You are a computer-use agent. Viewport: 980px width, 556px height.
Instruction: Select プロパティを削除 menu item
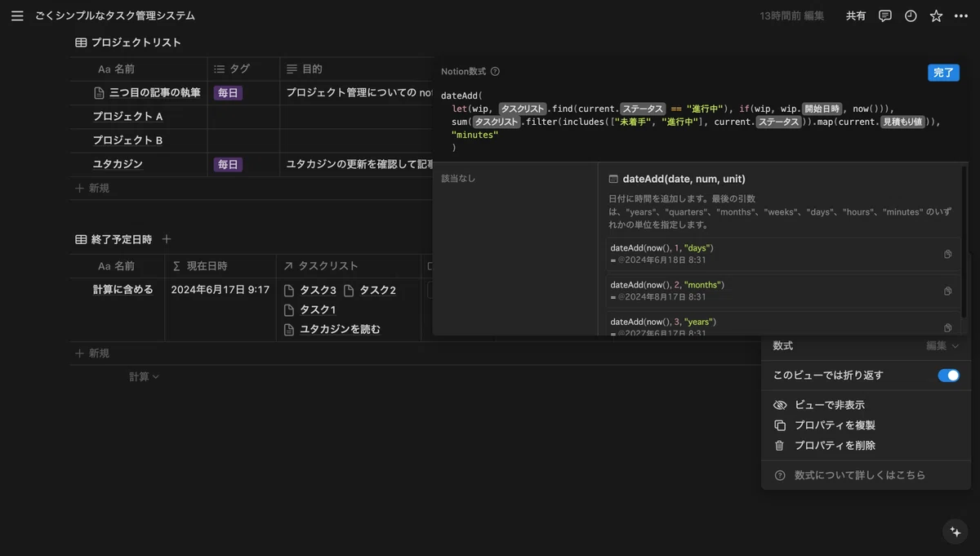coord(866,446)
